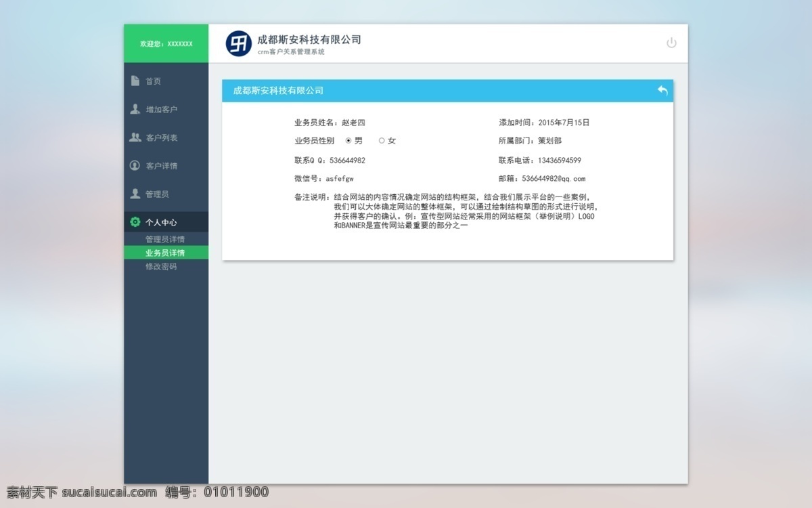Click the crm客户关系管理系统 subtitle
This screenshot has width=812, height=508.
tap(291, 52)
